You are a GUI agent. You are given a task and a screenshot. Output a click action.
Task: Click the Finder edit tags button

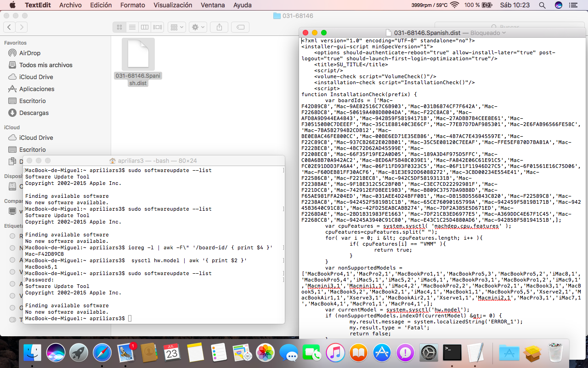pyautogui.click(x=241, y=27)
